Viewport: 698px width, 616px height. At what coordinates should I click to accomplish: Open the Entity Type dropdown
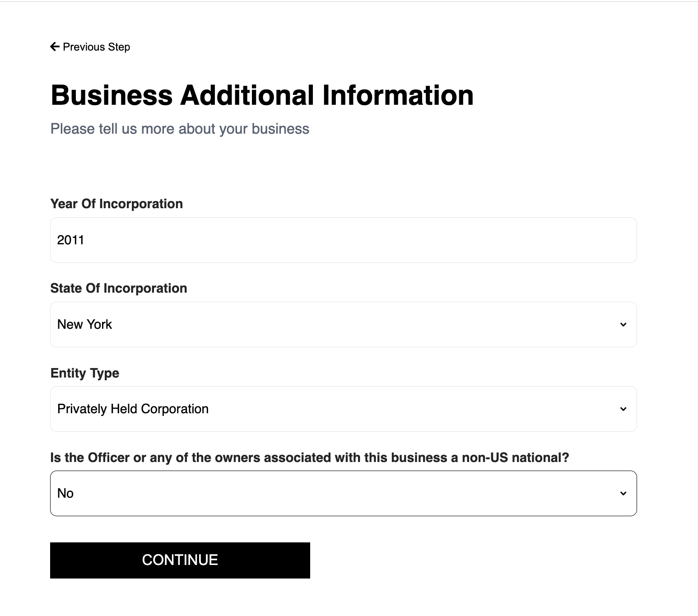[343, 409]
